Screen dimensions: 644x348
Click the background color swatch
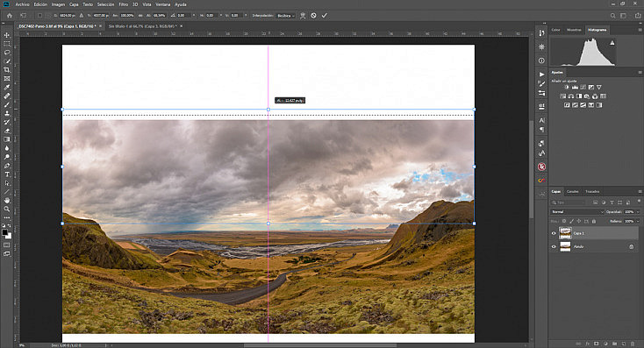pos(9,236)
